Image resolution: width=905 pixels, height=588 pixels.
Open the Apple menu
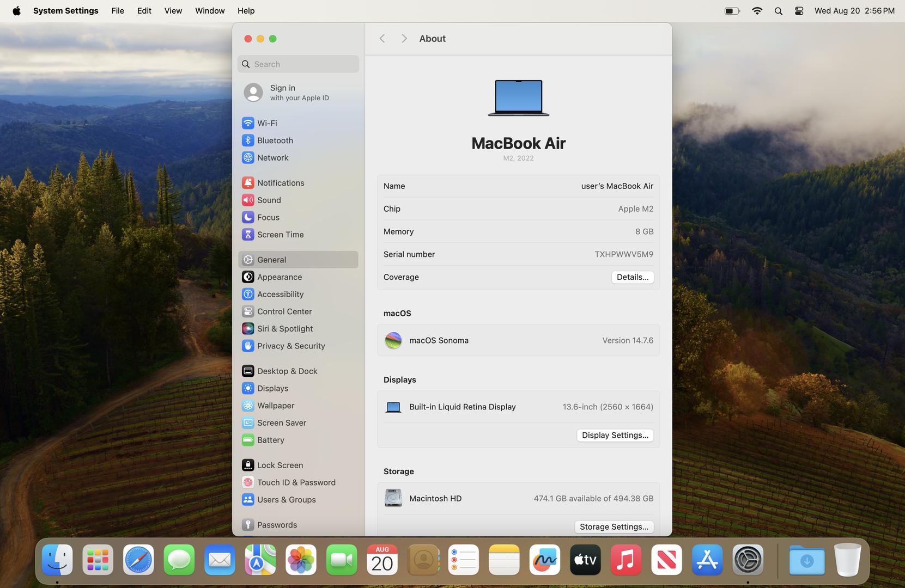pyautogui.click(x=16, y=11)
